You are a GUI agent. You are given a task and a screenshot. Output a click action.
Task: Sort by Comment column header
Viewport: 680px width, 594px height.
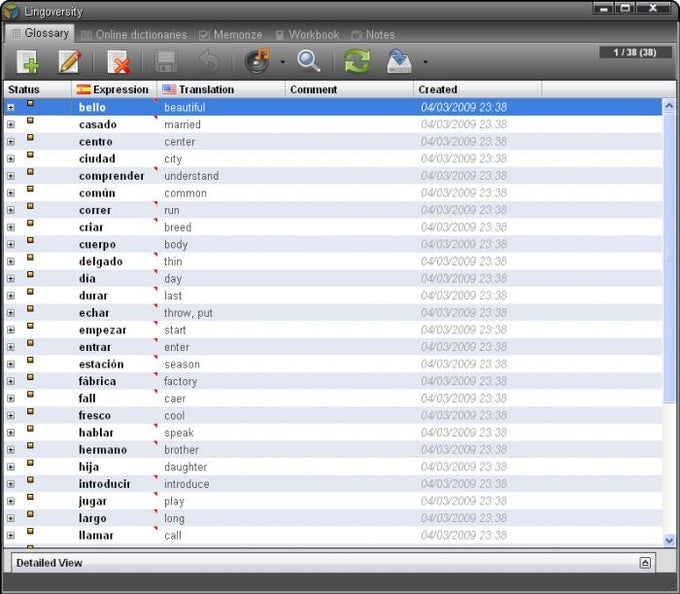click(x=349, y=89)
